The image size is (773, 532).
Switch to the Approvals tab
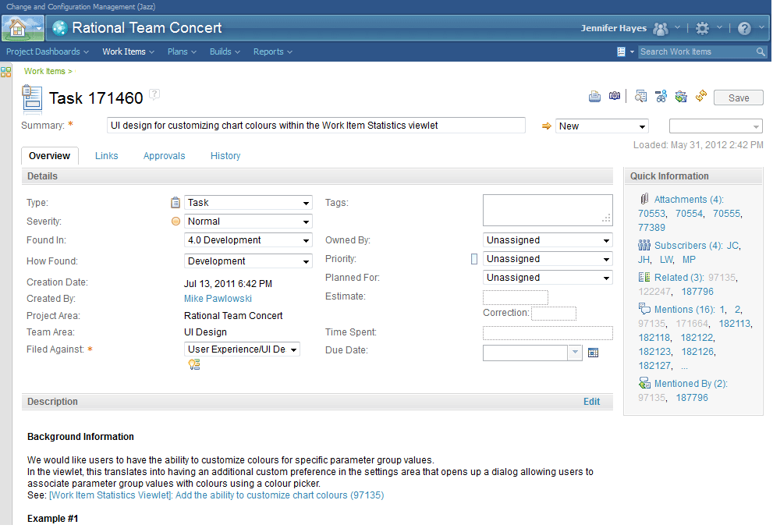164,156
